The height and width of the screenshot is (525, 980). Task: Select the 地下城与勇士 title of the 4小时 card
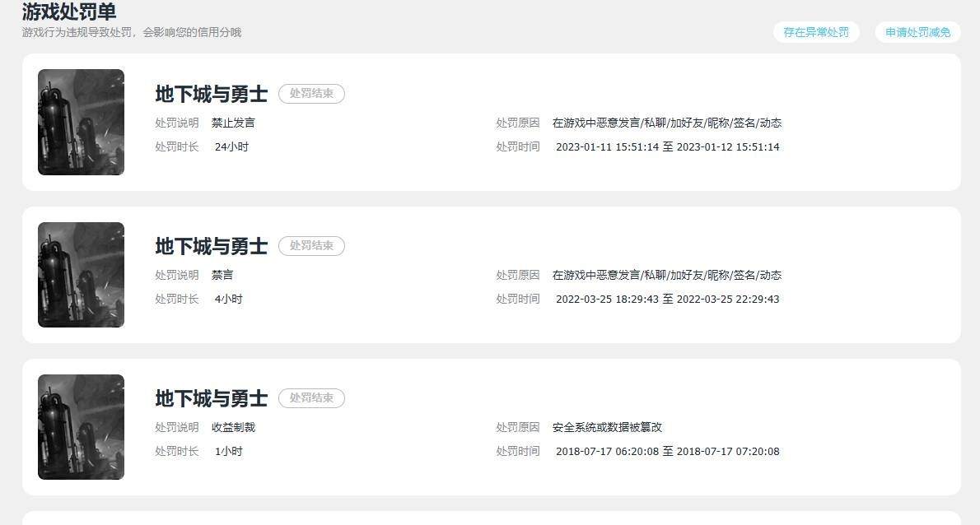(212, 246)
